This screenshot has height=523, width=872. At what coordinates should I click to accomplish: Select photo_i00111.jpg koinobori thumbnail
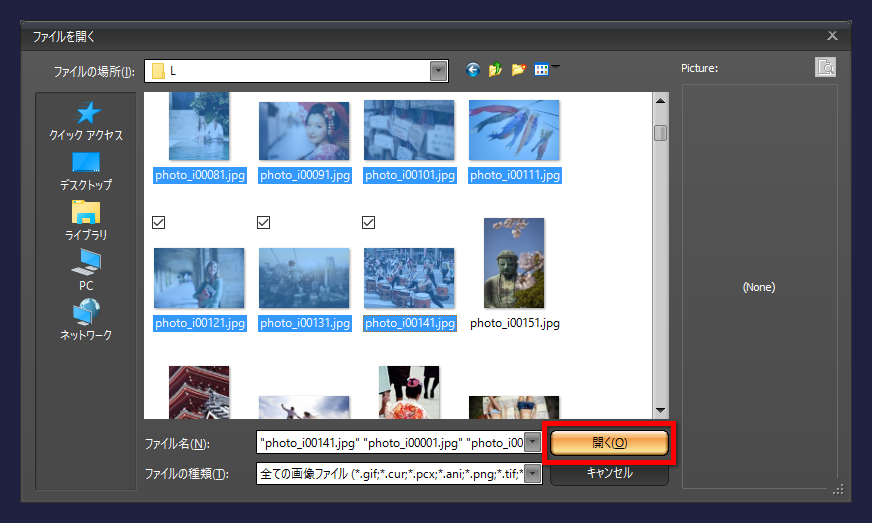coord(514,130)
